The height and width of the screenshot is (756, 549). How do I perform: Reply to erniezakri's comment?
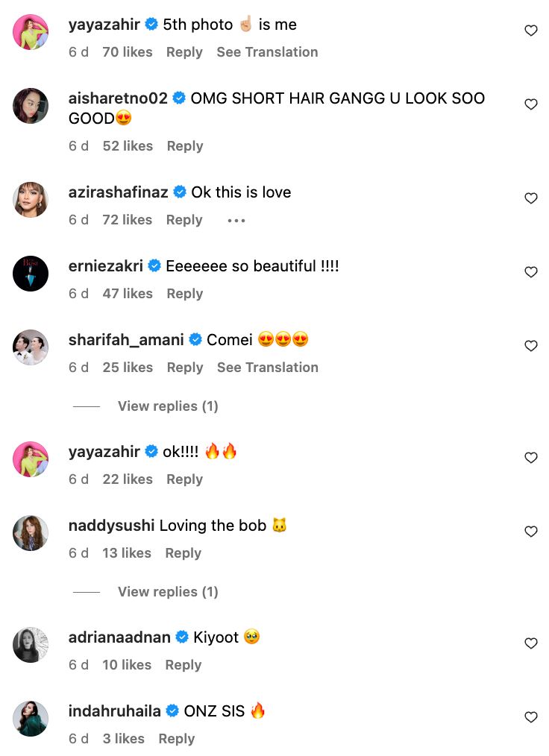(185, 294)
